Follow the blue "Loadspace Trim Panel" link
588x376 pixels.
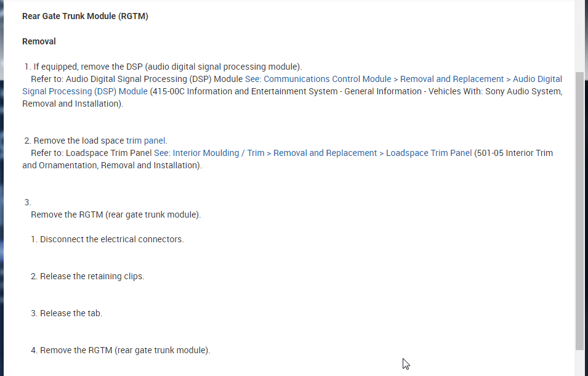429,153
